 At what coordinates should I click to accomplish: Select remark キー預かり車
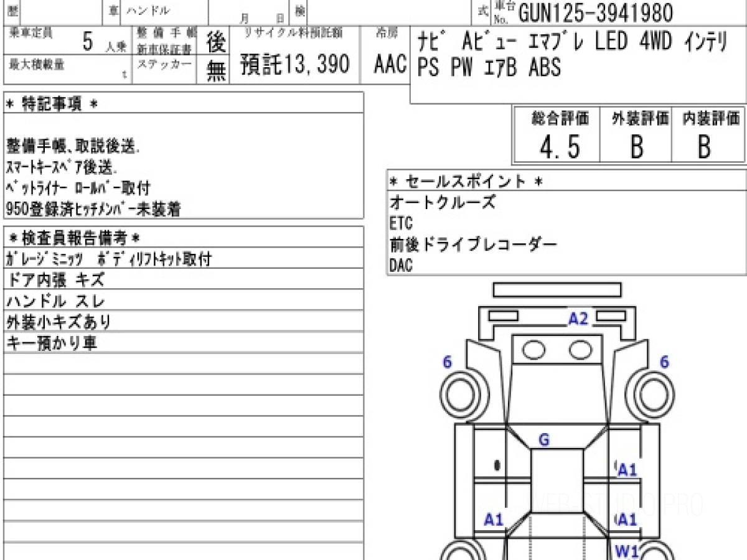(x=52, y=343)
